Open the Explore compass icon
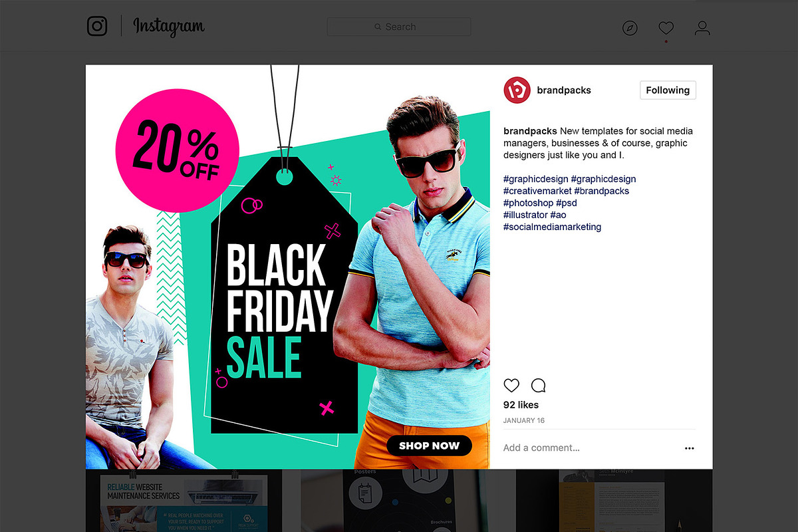 coord(630,28)
